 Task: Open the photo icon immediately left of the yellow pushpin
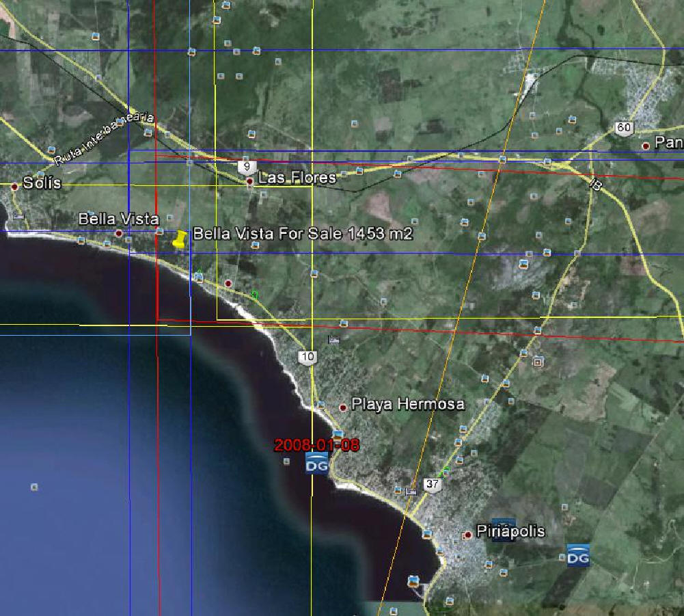[160, 231]
